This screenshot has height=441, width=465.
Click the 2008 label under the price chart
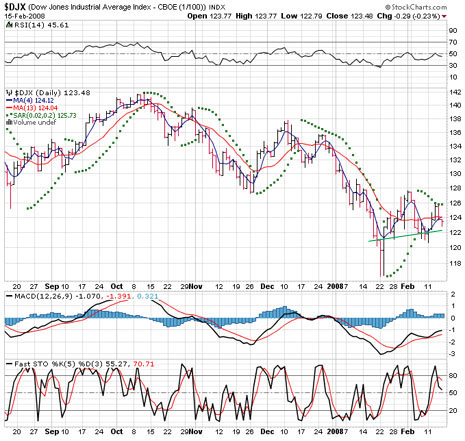(336, 287)
